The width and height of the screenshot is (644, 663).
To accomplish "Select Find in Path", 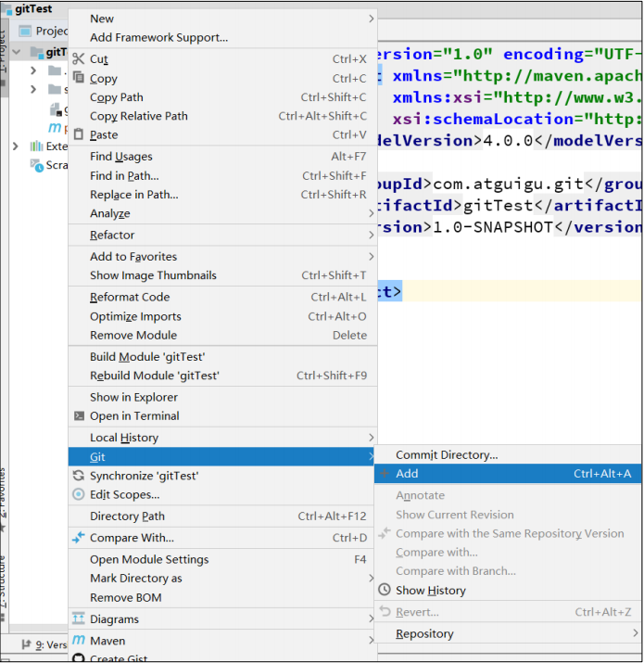I will pyautogui.click(x=222, y=175).
